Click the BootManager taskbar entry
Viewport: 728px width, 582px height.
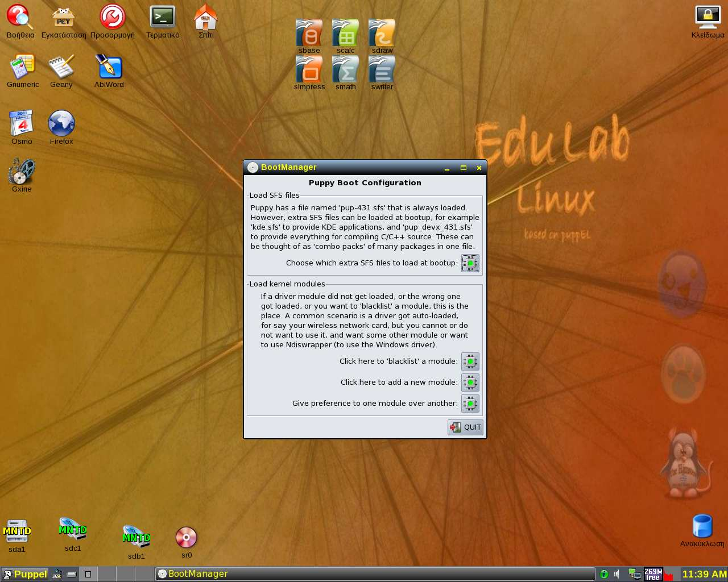pos(375,574)
